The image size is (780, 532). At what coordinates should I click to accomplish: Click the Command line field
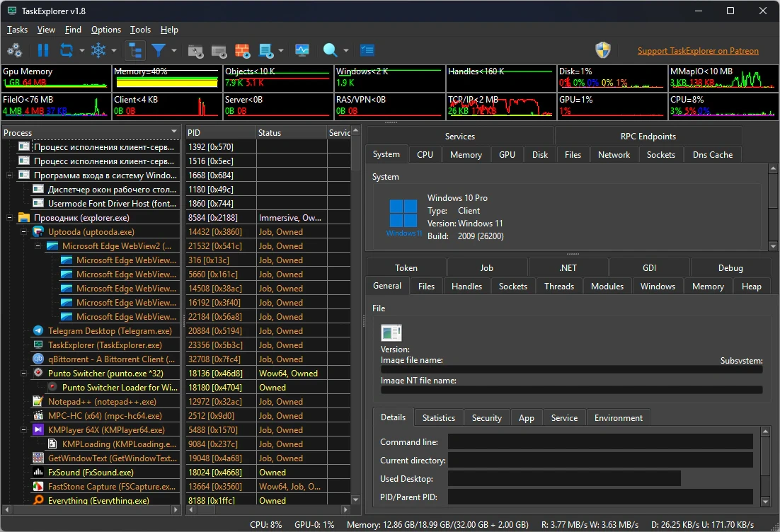[x=600, y=441]
